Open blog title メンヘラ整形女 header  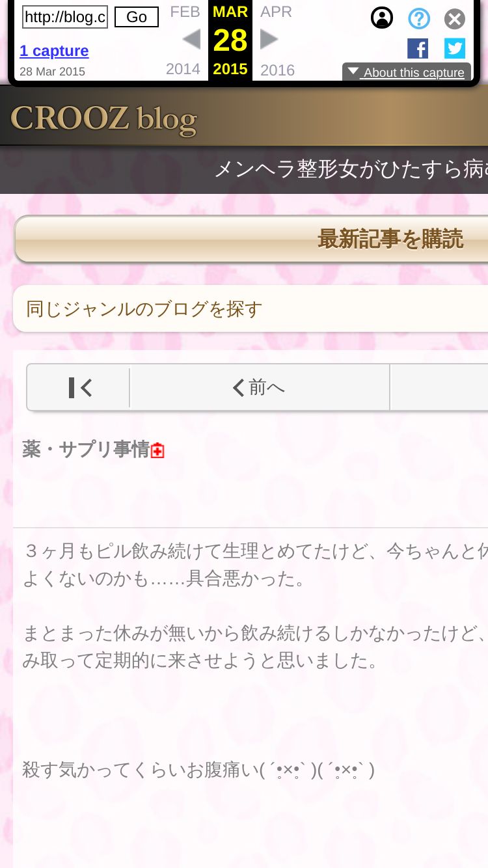click(351, 170)
